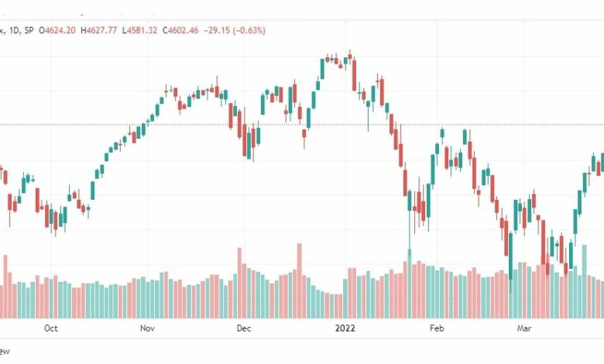Click the 2022 label on time axis
Screen dimensions: 604x364
pyautogui.click(x=345, y=328)
